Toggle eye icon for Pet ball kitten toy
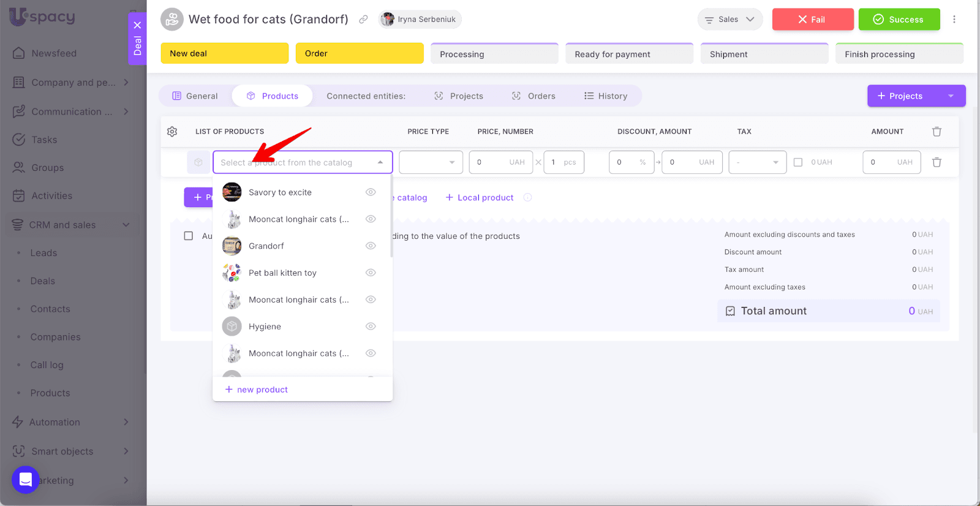This screenshot has width=980, height=506. pos(371,273)
